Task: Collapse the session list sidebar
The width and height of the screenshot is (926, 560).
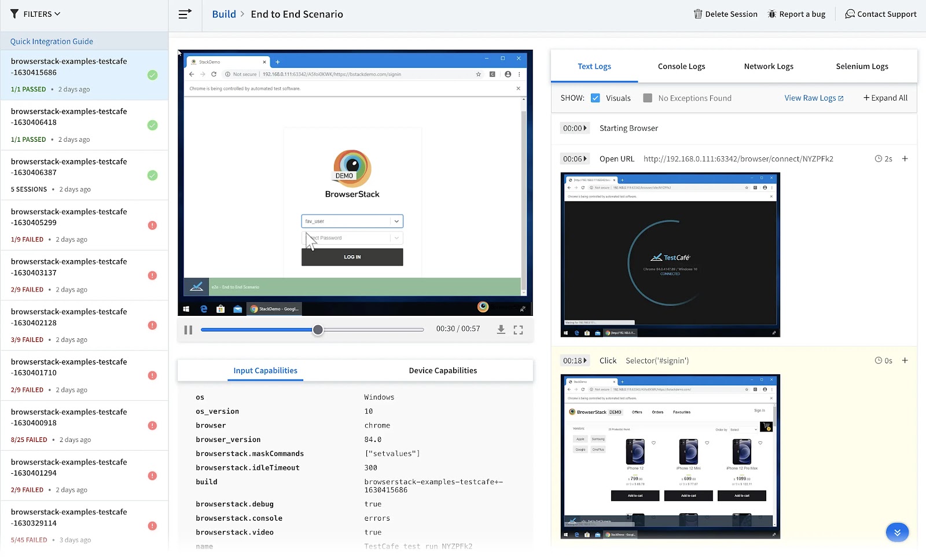Action: (183, 13)
